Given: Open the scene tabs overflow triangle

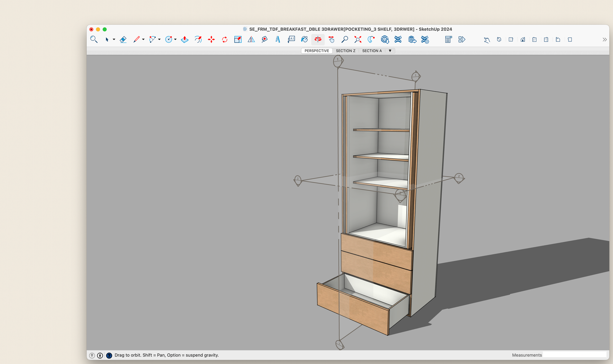Looking at the screenshot, I should tap(390, 51).
